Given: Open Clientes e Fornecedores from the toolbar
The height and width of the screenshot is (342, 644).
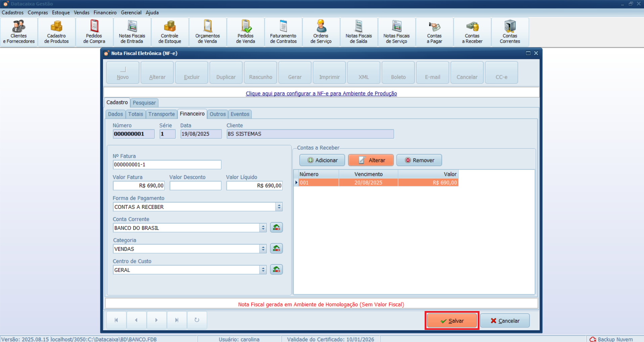Looking at the screenshot, I should [x=19, y=32].
